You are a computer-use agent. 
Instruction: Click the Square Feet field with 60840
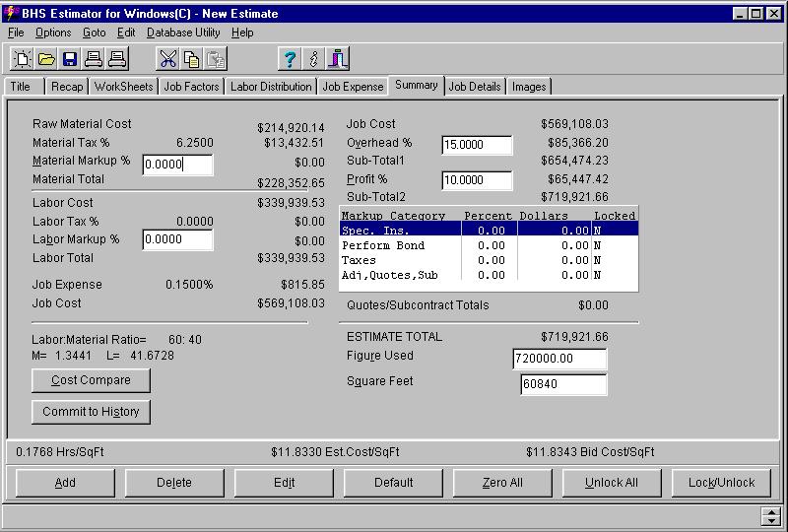coord(563,384)
